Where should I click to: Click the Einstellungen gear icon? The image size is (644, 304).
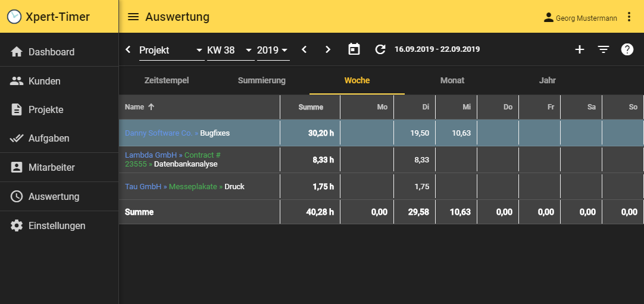(17, 225)
